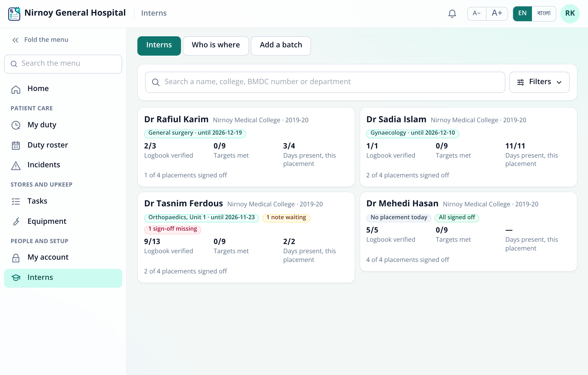Click the magnifier icon in menu search
Screen dimensions: 588x375
(14, 64)
